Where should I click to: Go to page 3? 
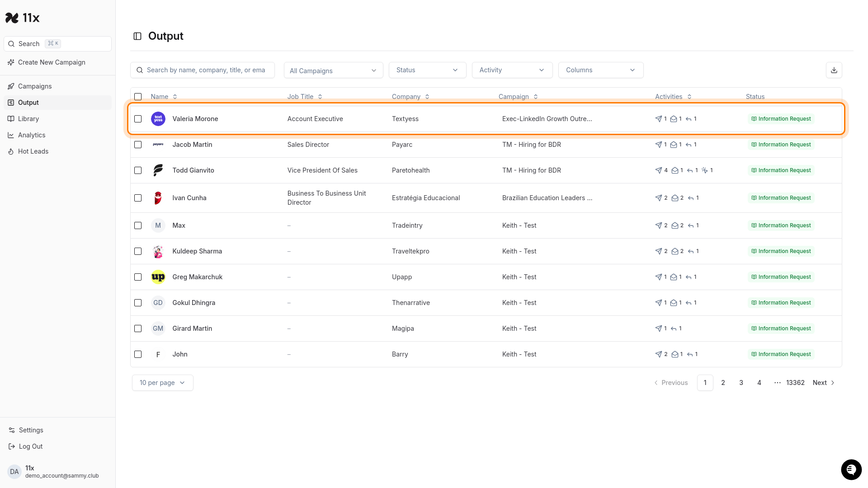click(741, 383)
